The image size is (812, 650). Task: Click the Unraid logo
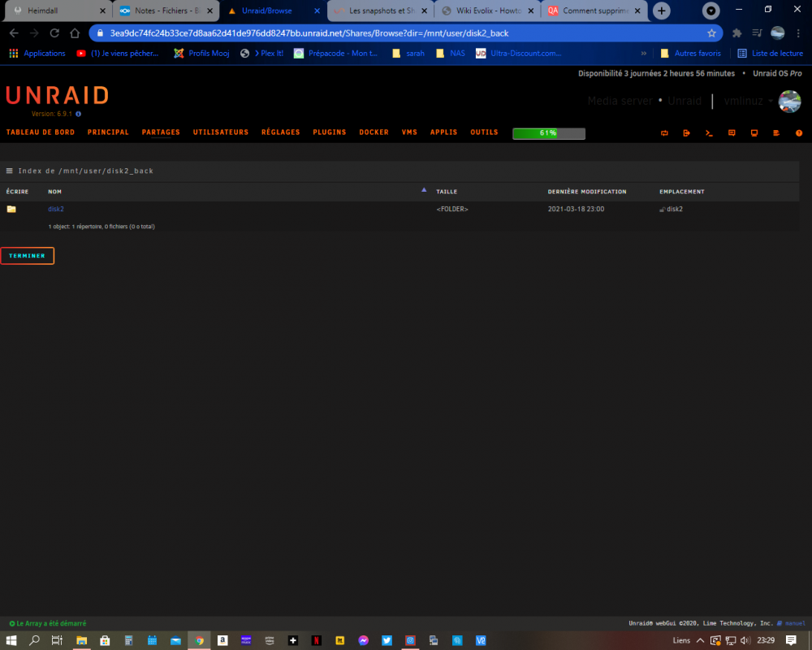[x=57, y=95]
